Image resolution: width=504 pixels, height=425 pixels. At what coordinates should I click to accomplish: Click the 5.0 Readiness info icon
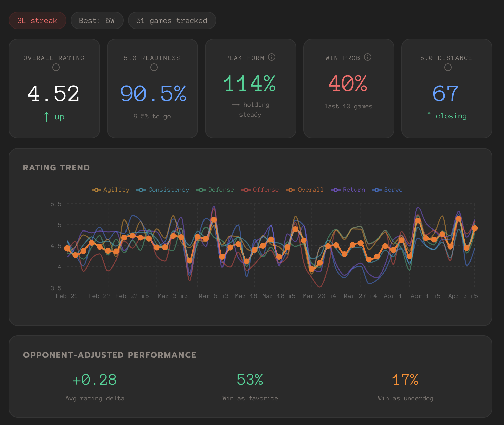(154, 67)
